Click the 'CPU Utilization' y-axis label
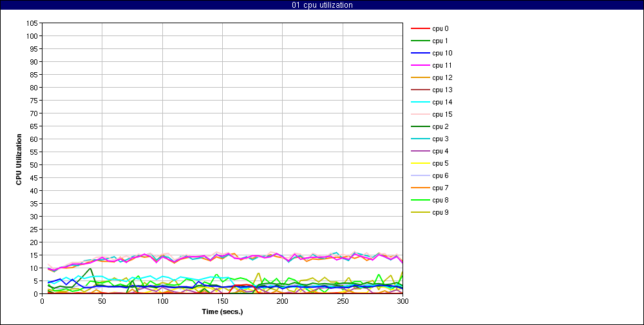The image size is (644, 325). 19,159
